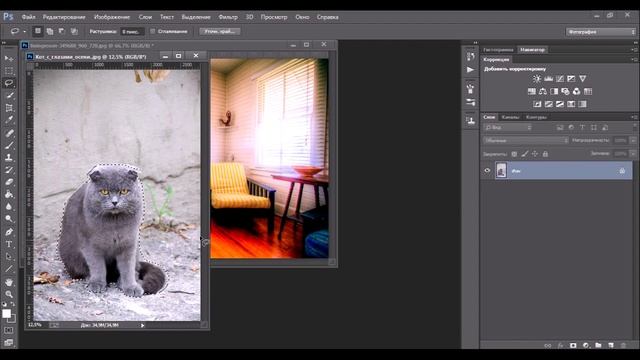Select the Crop tool
Screen dimensions: 640x360
click(9, 108)
